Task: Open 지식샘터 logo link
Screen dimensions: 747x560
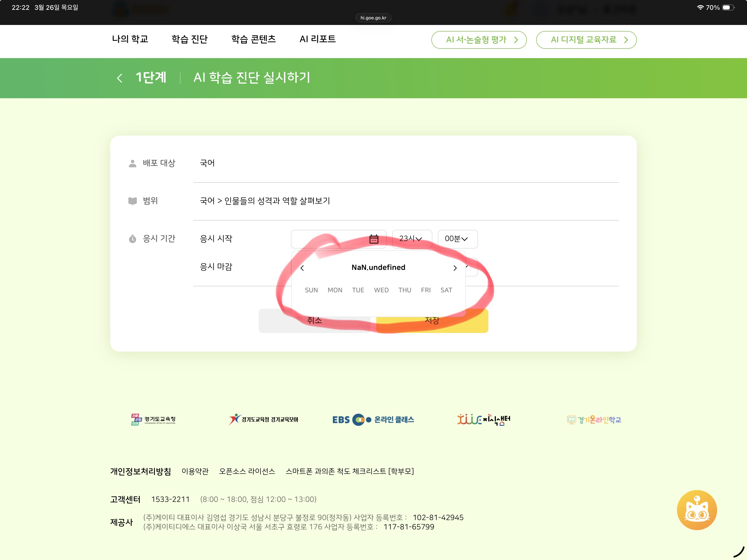Action: pyautogui.click(x=483, y=420)
